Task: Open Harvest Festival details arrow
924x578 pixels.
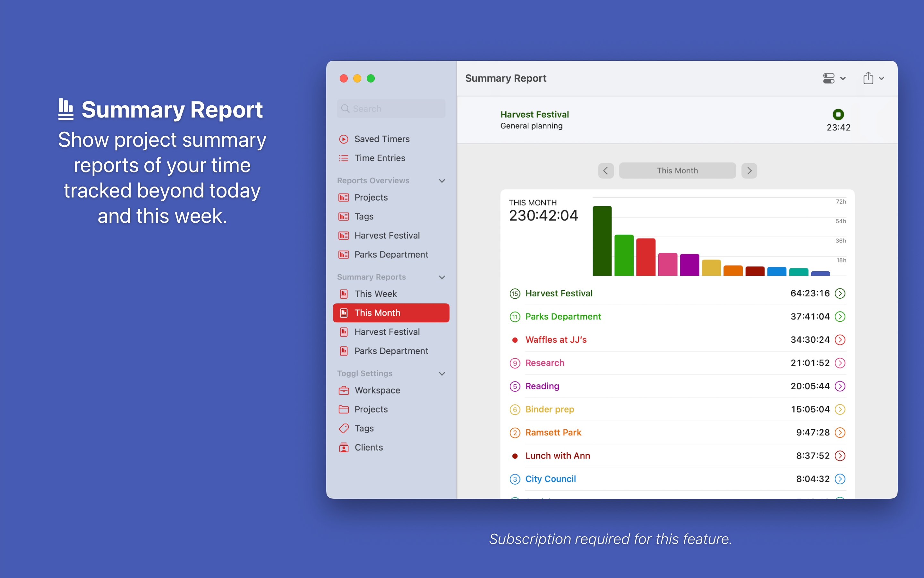Action: pyautogui.click(x=840, y=293)
